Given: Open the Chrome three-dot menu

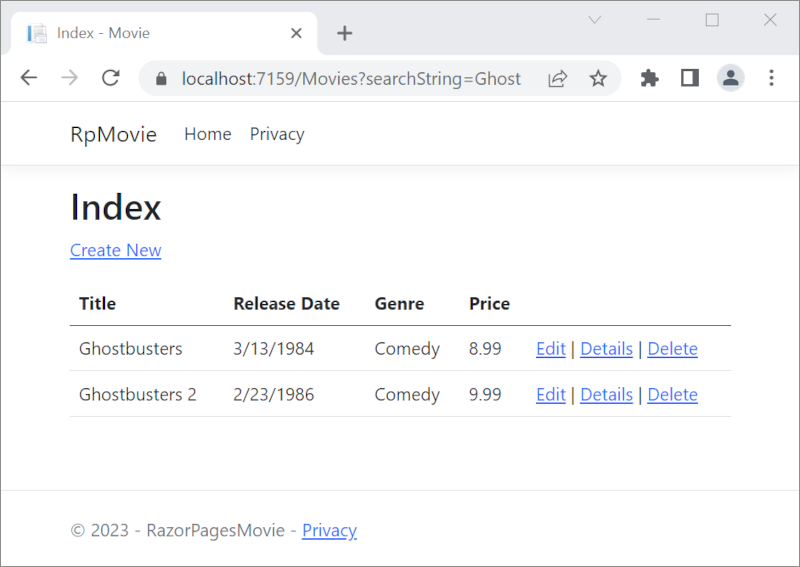Looking at the screenshot, I should 771,78.
